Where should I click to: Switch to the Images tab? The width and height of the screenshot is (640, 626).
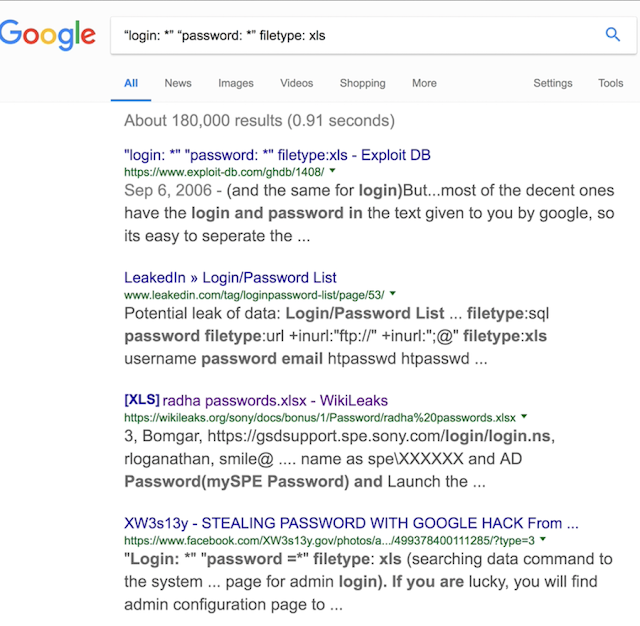(x=236, y=83)
